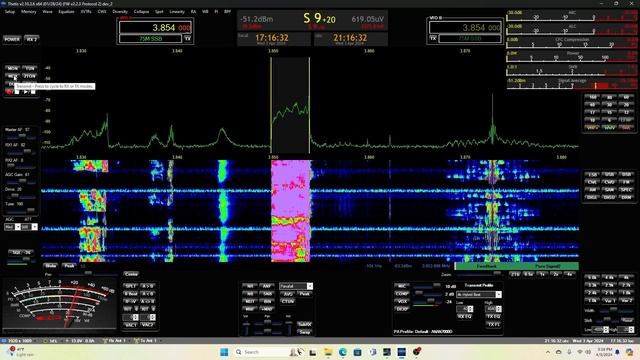Select the 160 band button
The width and height of the screenshot is (640, 360).
592,97
